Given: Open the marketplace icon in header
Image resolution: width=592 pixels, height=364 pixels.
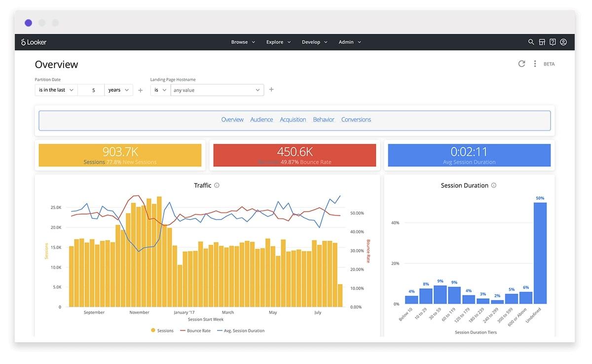Looking at the screenshot, I should pos(542,42).
